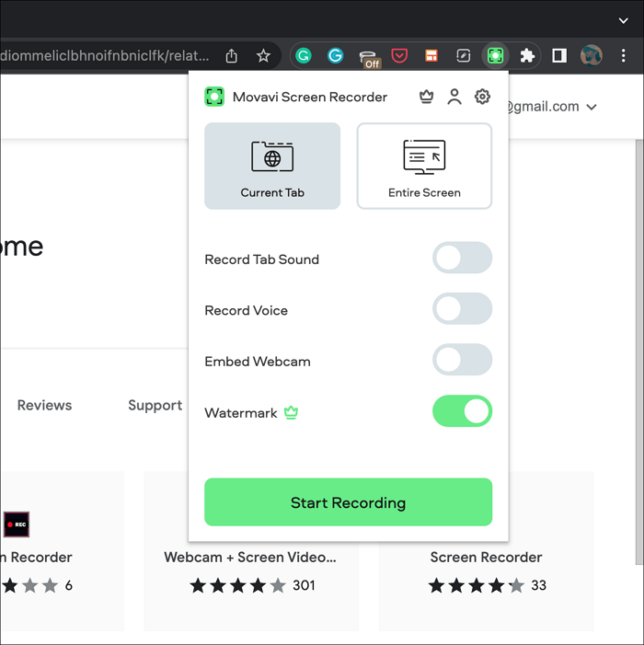Click Movavi Screen Recorder toolbar icon
The width and height of the screenshot is (644, 645).
pos(495,55)
